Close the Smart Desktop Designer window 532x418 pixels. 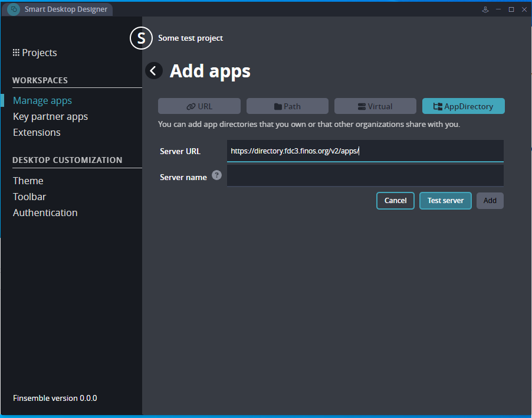coord(524,9)
